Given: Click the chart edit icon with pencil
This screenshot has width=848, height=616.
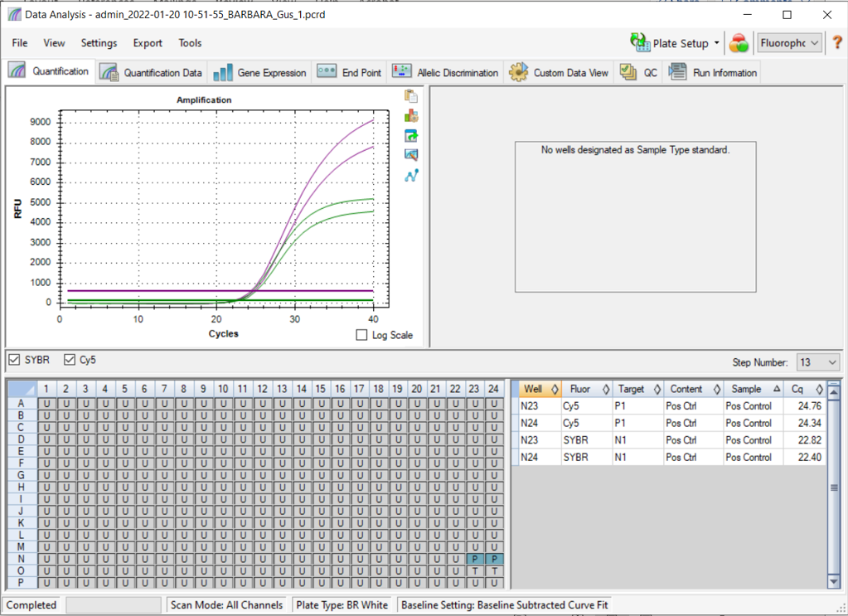Looking at the screenshot, I should click(x=411, y=155).
